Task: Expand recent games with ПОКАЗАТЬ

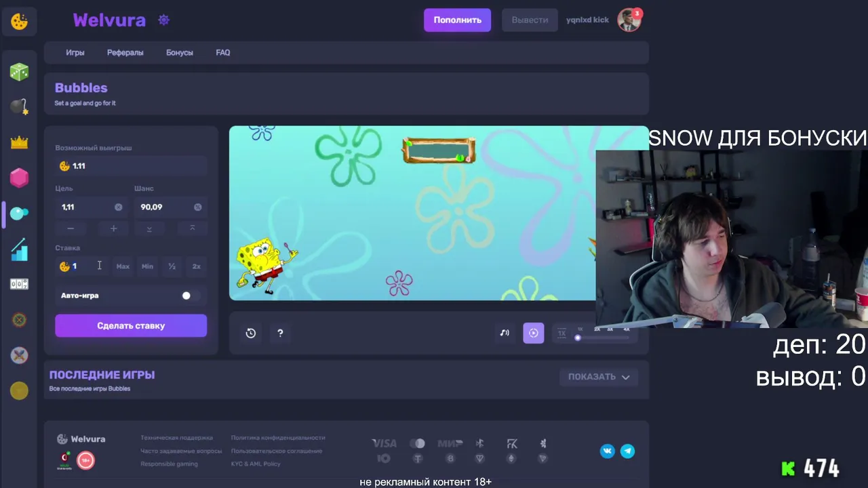Action: [599, 377]
